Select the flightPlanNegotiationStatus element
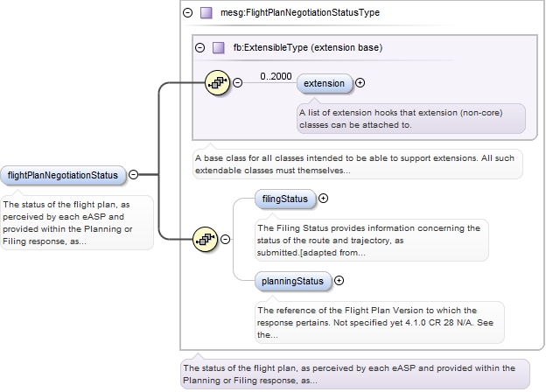The height and width of the screenshot is (392, 546). [62, 175]
